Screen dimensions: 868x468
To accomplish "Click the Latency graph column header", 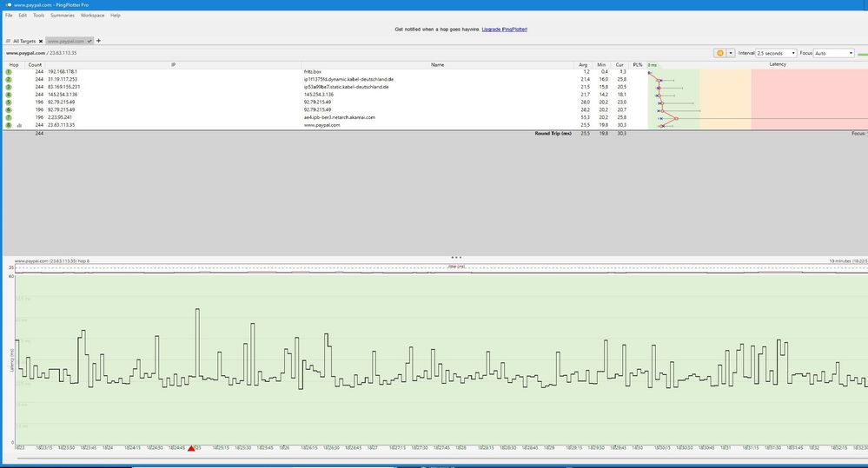I will 778,65.
